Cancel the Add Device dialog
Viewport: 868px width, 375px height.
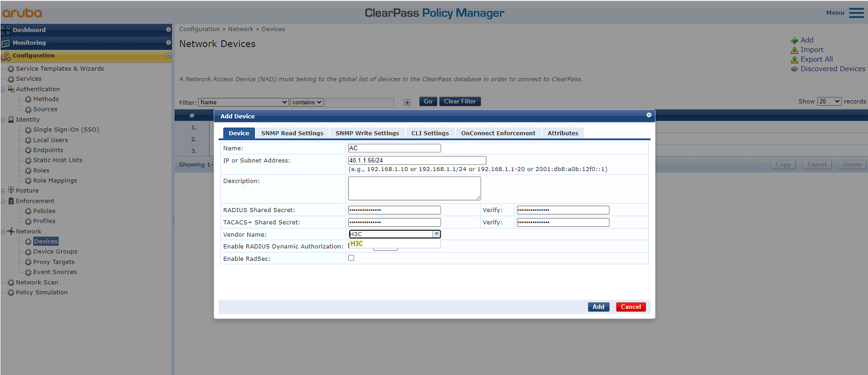pyautogui.click(x=631, y=307)
